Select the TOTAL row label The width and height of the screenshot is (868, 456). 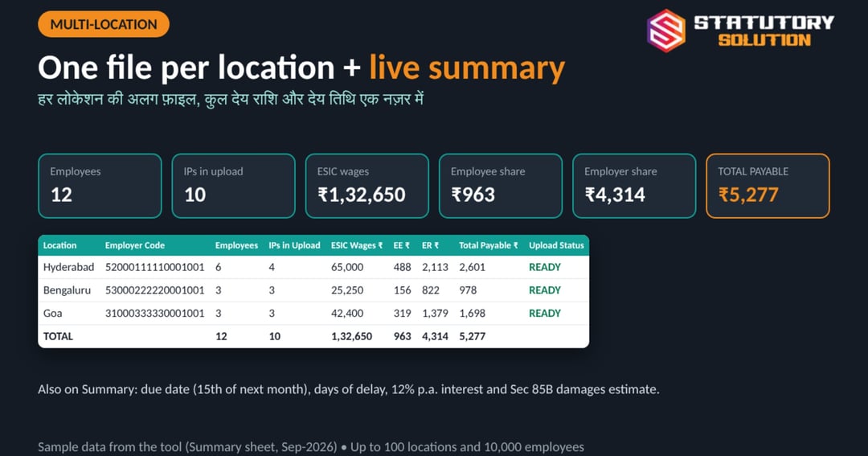[x=58, y=336]
